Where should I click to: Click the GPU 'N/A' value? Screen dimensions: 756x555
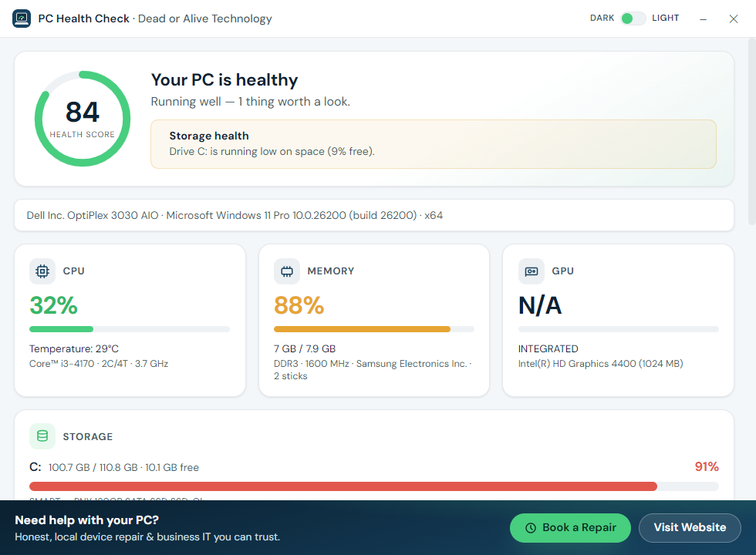pyautogui.click(x=540, y=305)
